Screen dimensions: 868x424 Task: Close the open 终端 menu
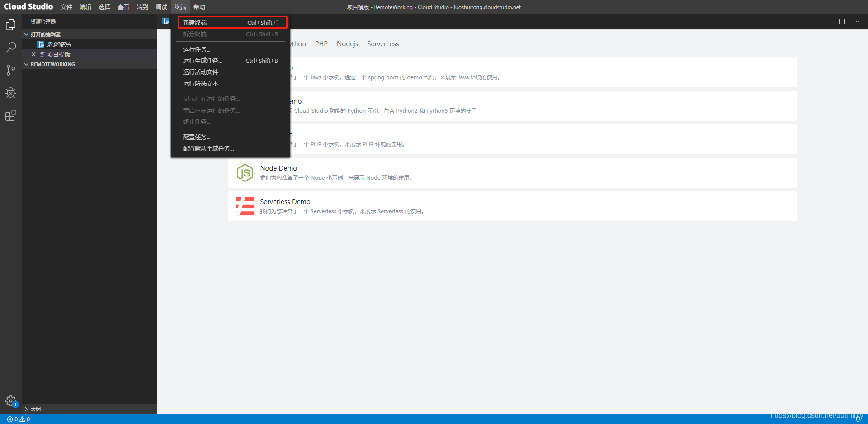180,7
